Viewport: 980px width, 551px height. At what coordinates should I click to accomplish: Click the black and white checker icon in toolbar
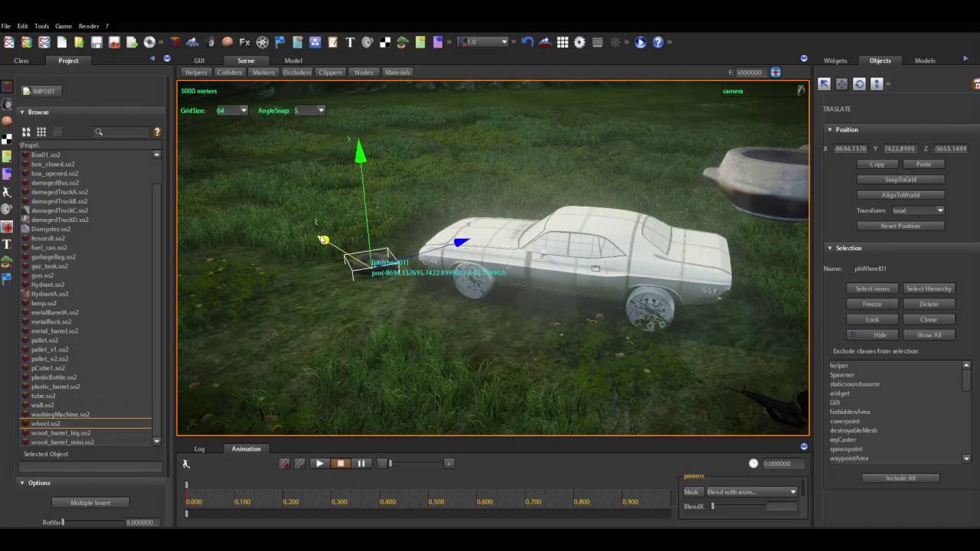(385, 42)
